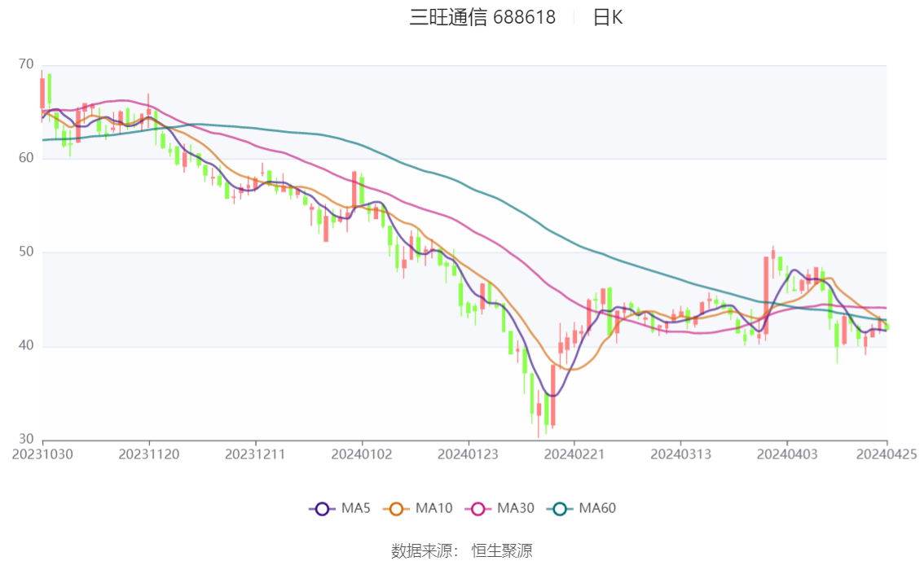Open the 恒生聚源 data source text
The height and width of the screenshot is (561, 924).
pos(502,551)
